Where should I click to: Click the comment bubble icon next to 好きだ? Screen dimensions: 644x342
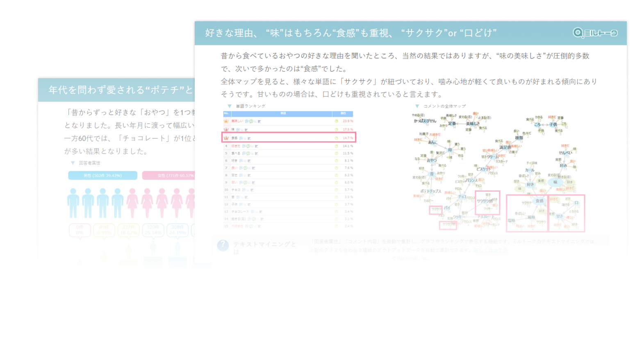(244, 146)
